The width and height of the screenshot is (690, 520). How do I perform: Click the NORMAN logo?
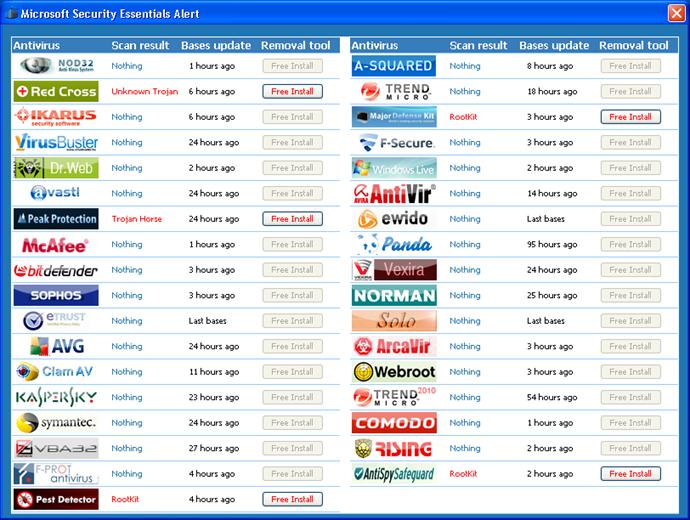(394, 296)
